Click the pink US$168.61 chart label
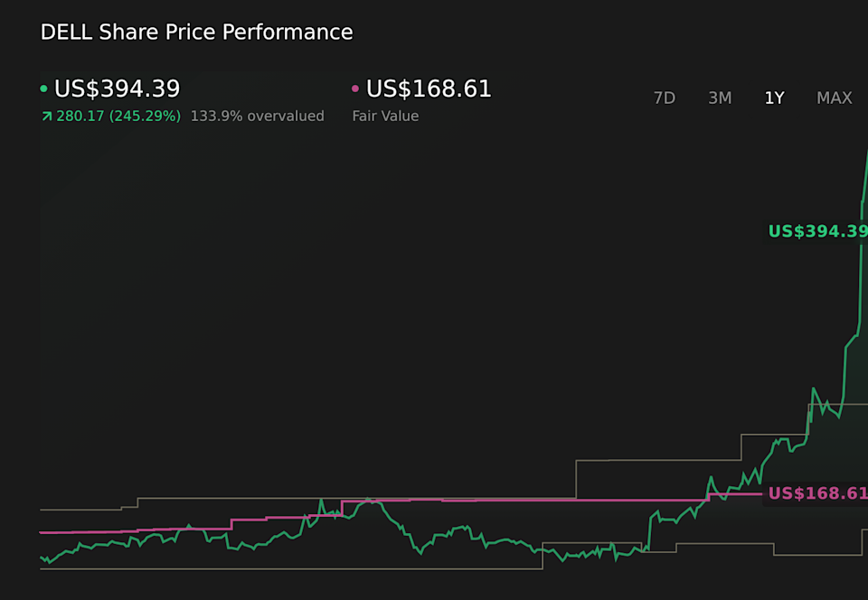868x600 pixels. 817,493
